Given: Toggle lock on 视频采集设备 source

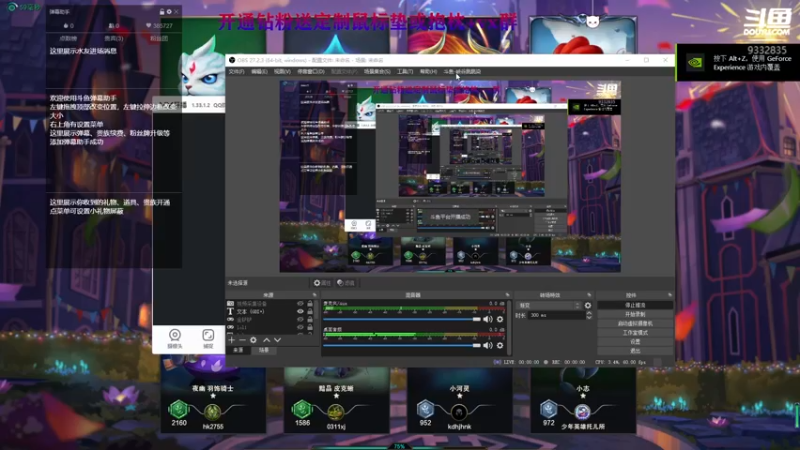Looking at the screenshot, I should [x=310, y=304].
